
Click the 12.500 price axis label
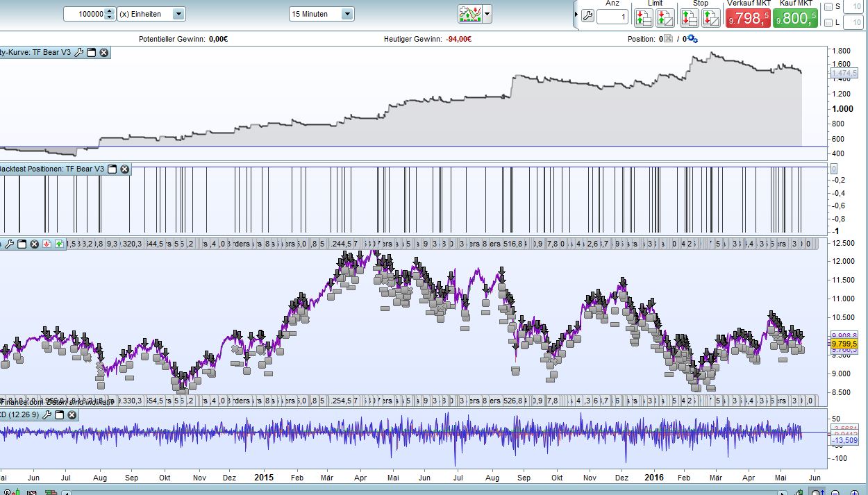point(844,243)
